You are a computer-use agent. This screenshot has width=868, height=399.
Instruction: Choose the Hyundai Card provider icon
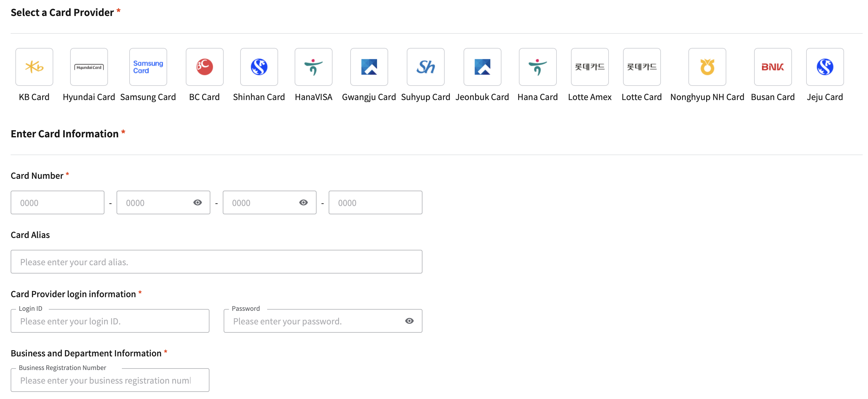pyautogui.click(x=89, y=67)
